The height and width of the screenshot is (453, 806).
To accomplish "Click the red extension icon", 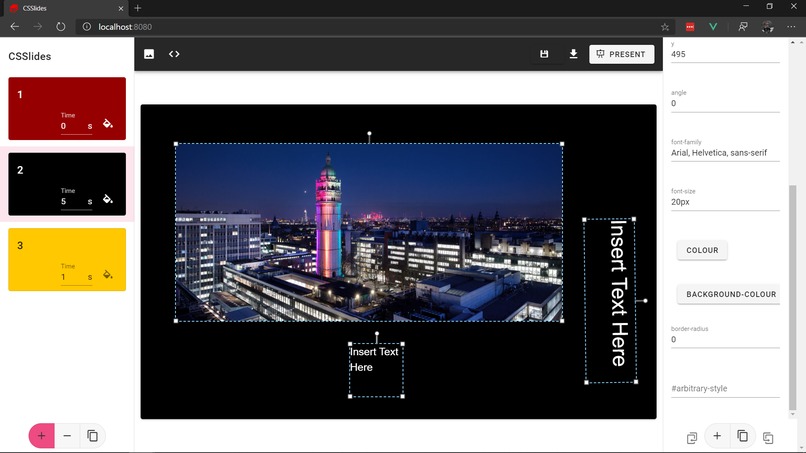I will (x=690, y=27).
